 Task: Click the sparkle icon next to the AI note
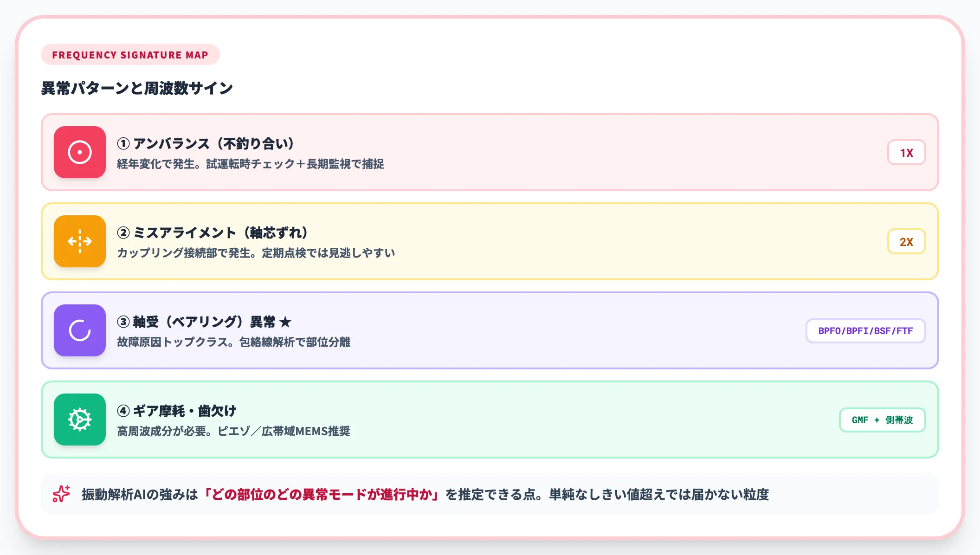click(61, 494)
